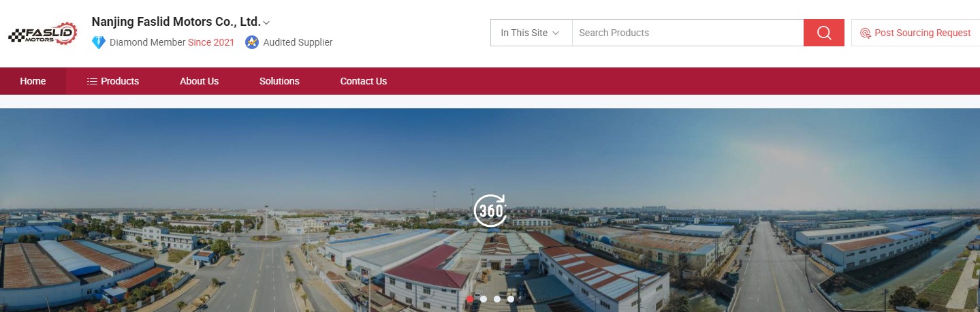Click the red search magnifier button
This screenshot has width=980, height=312.
click(x=824, y=33)
